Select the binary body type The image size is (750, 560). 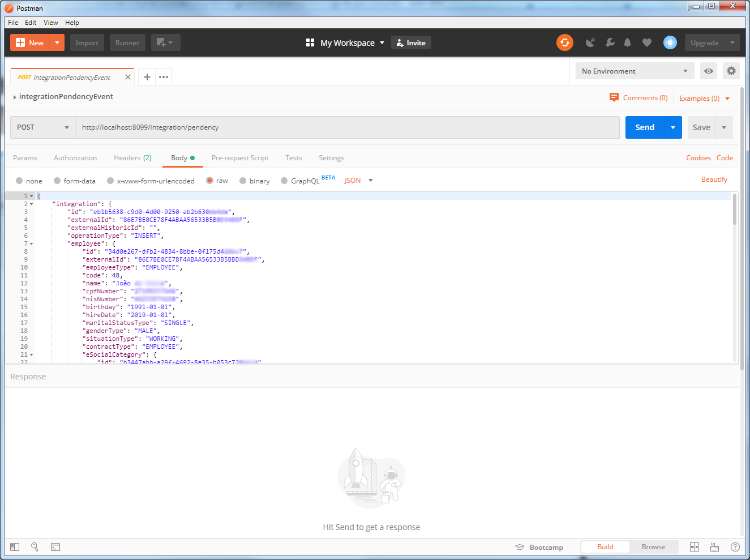pyautogui.click(x=243, y=181)
